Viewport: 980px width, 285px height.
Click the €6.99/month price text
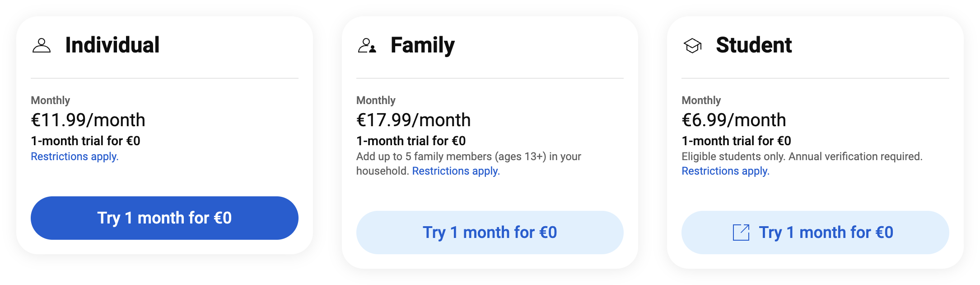pos(734,120)
